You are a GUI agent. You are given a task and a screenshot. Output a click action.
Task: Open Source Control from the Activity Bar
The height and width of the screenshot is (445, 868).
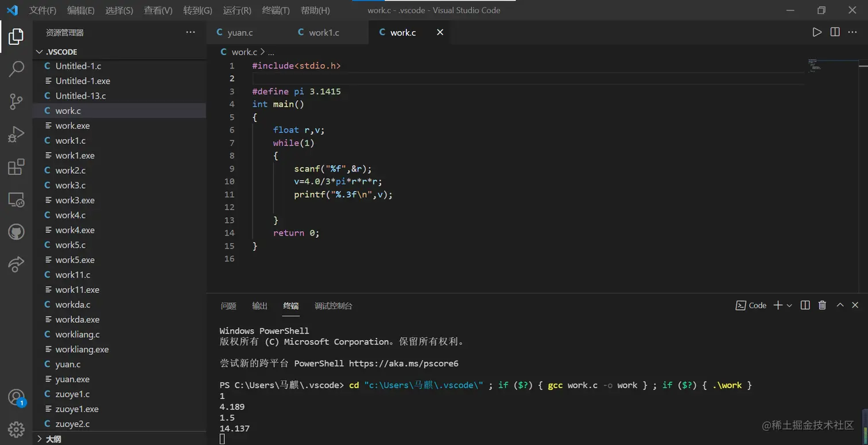(15, 100)
